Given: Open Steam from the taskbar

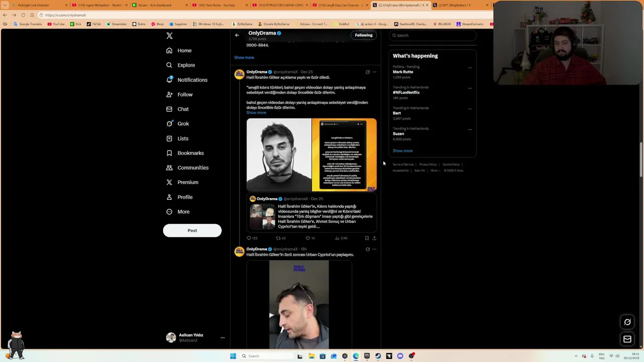Looking at the screenshot, I should tap(378, 356).
